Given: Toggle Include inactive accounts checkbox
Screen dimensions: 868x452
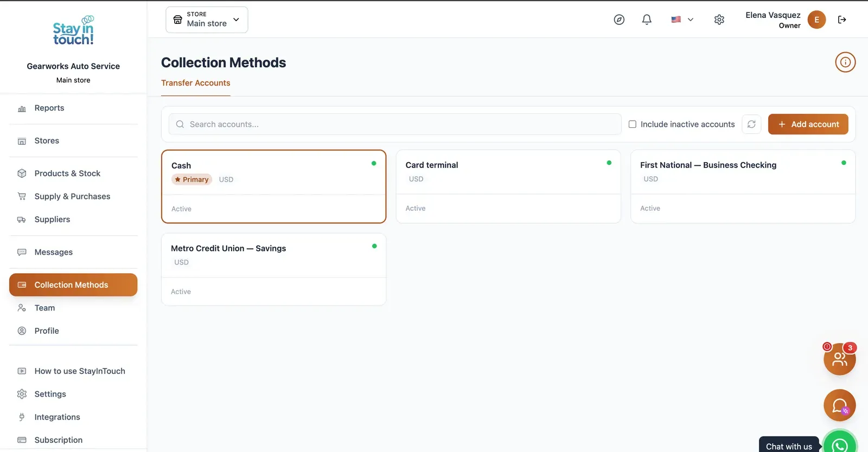Looking at the screenshot, I should (x=632, y=124).
